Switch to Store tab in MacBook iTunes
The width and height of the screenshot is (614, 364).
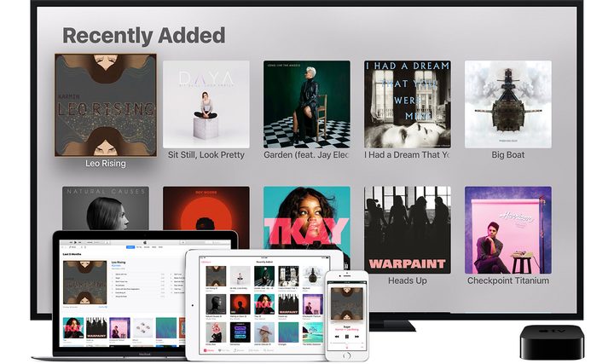pyautogui.click(x=160, y=247)
